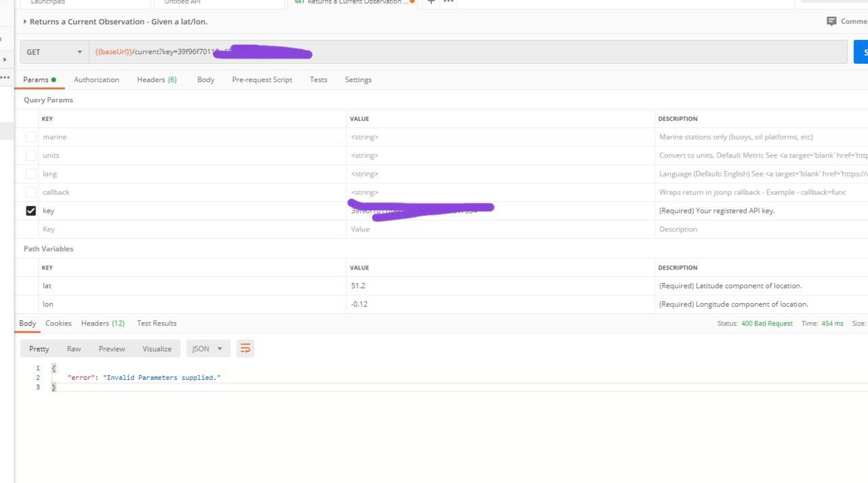The height and width of the screenshot is (483, 868).
Task: Select Visualize response view
Action: tap(157, 349)
